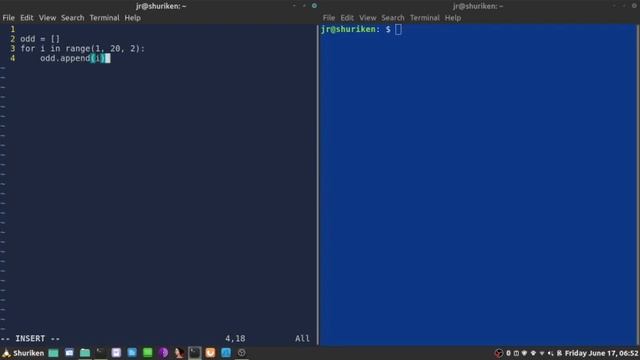This screenshot has width=640, height=360.
Task: Click the left window title 'jr@shuriken: ~'
Action: (161, 6)
